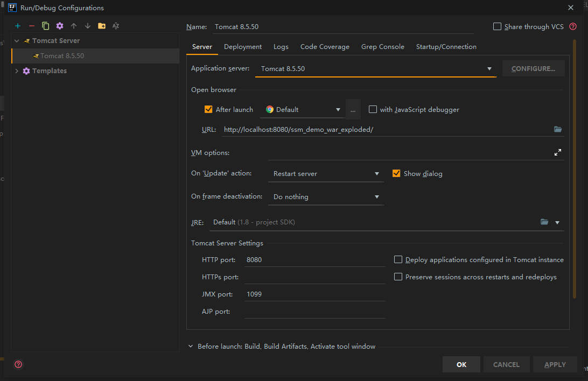Screen dimensions: 588x381
Task: Open the On Update action dropdown
Action: click(377, 173)
